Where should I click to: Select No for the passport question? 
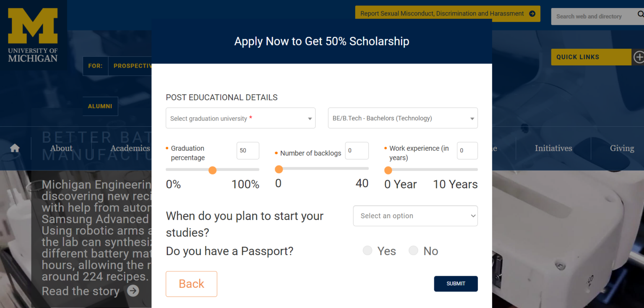413,250
